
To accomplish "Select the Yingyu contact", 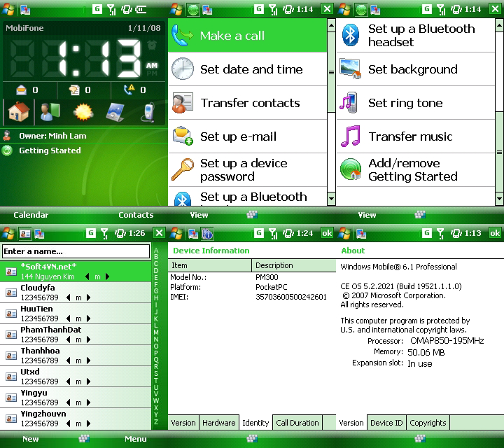I will (x=76, y=398).
